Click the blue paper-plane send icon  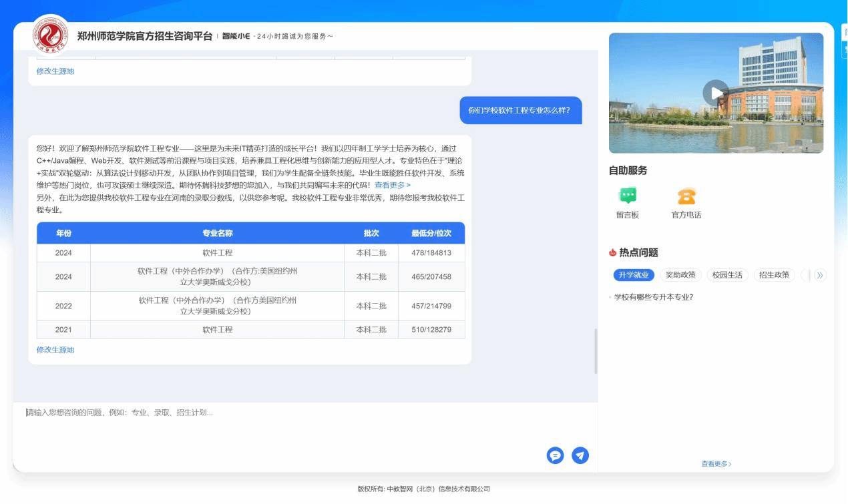point(580,455)
